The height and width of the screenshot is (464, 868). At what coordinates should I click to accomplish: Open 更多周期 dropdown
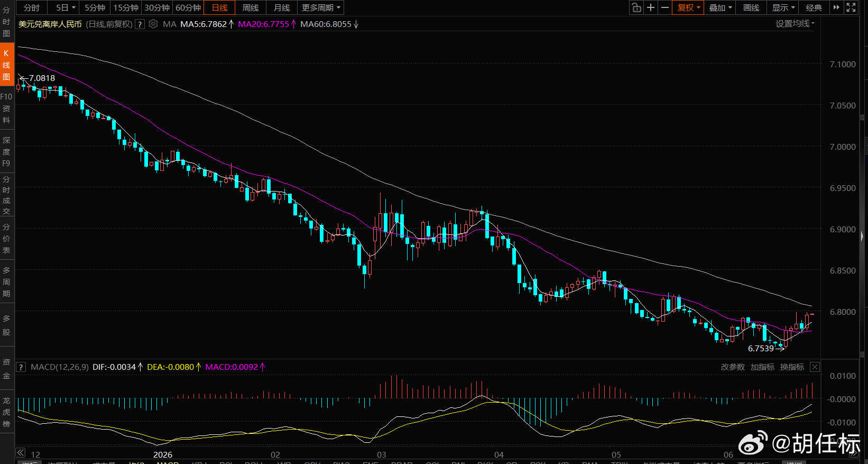[321, 7]
